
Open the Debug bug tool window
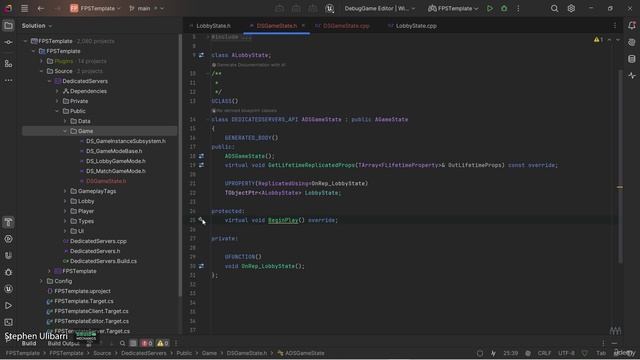click(x=8, y=272)
